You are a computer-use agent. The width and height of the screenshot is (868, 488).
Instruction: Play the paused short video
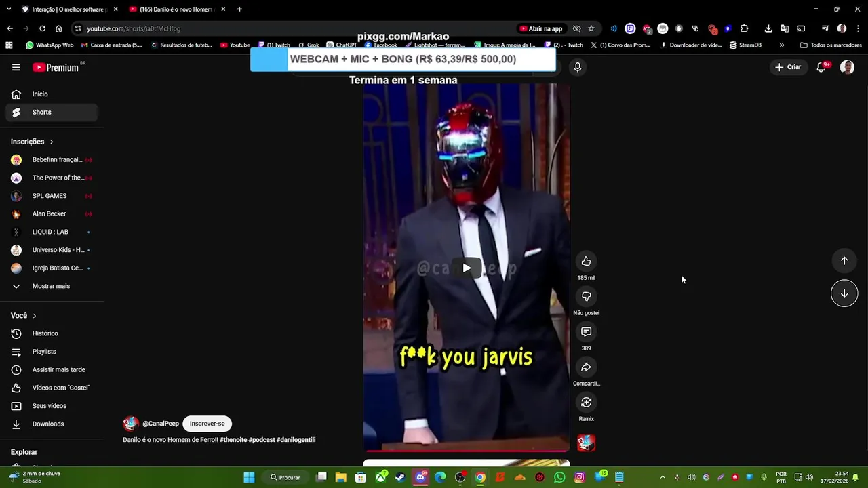click(467, 268)
